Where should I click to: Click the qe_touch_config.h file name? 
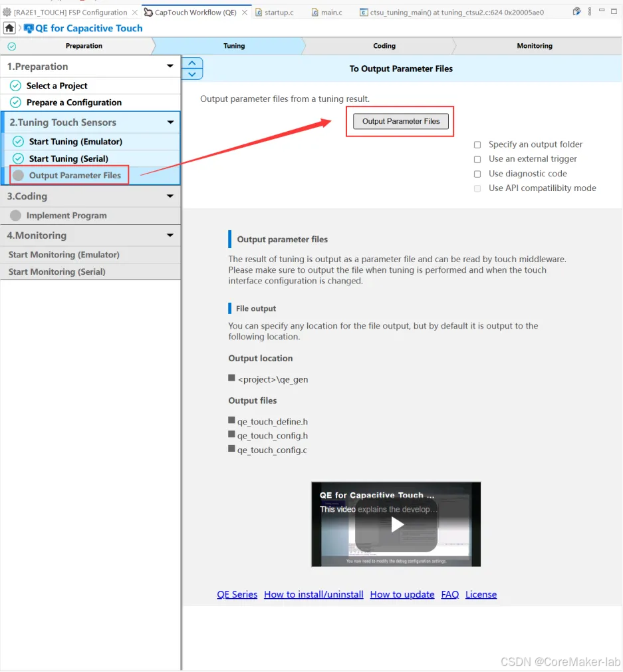(x=273, y=436)
